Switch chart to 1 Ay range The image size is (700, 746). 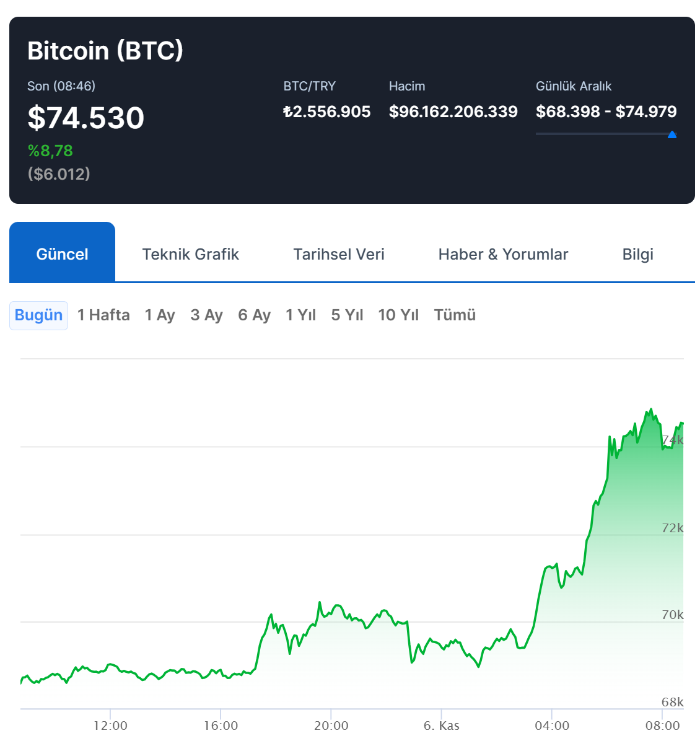(160, 315)
